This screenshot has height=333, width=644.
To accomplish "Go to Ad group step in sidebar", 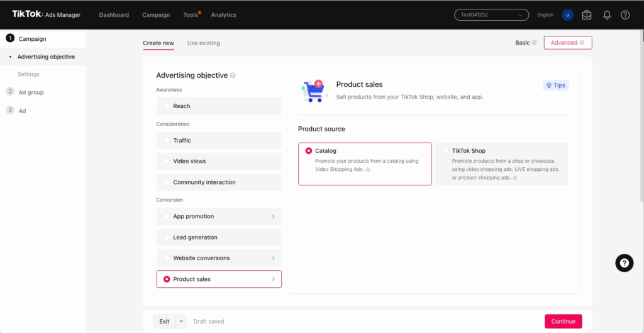I will coord(31,92).
